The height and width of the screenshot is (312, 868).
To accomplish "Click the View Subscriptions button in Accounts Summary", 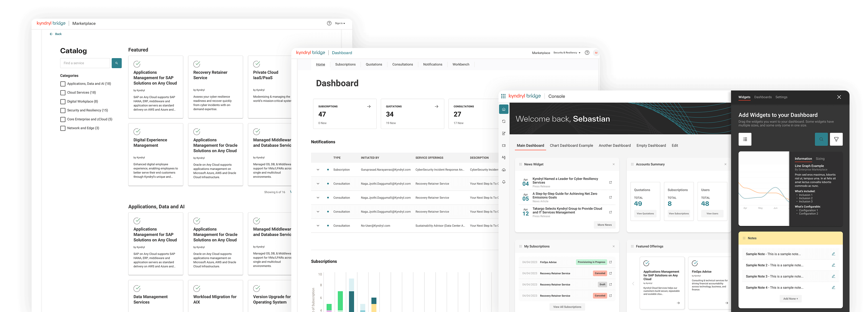I will point(679,214).
